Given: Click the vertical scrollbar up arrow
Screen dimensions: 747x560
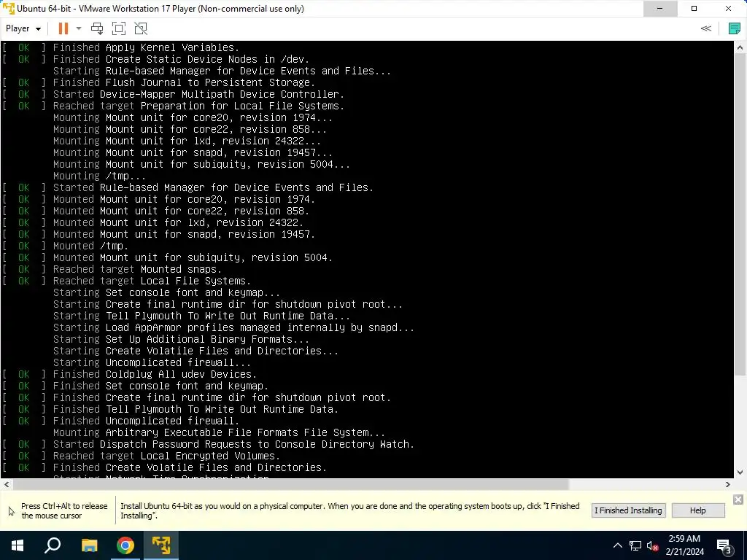Looking at the screenshot, I should click(x=740, y=47).
